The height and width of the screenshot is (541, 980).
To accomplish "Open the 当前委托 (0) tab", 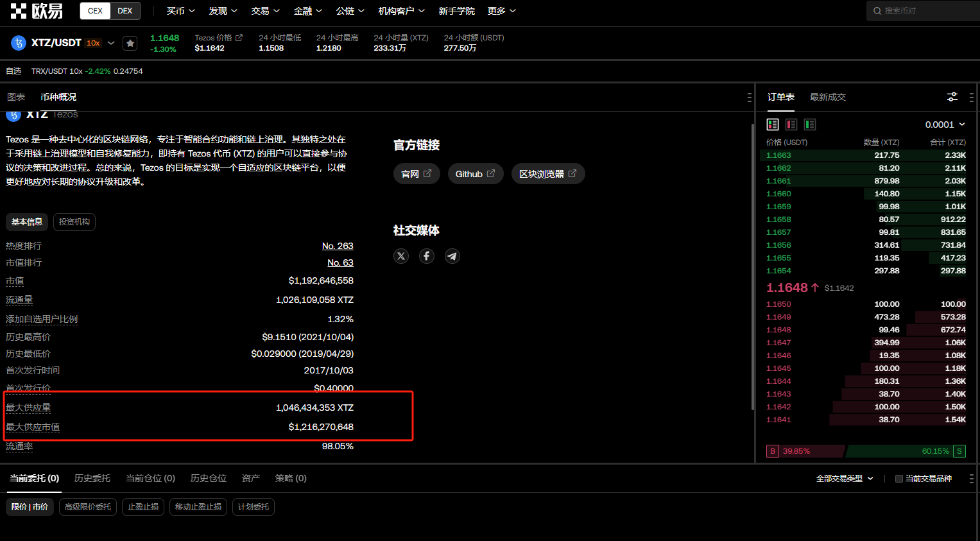I will pos(35,478).
